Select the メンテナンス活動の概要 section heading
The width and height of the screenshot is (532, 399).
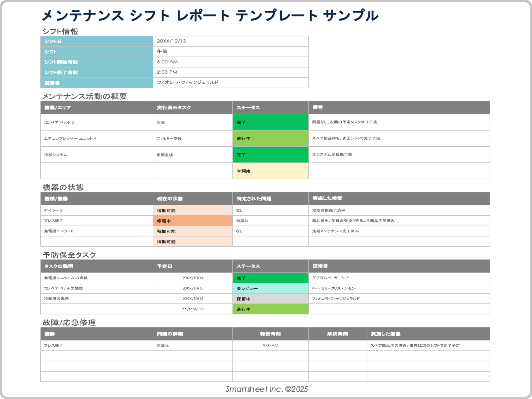(85, 96)
